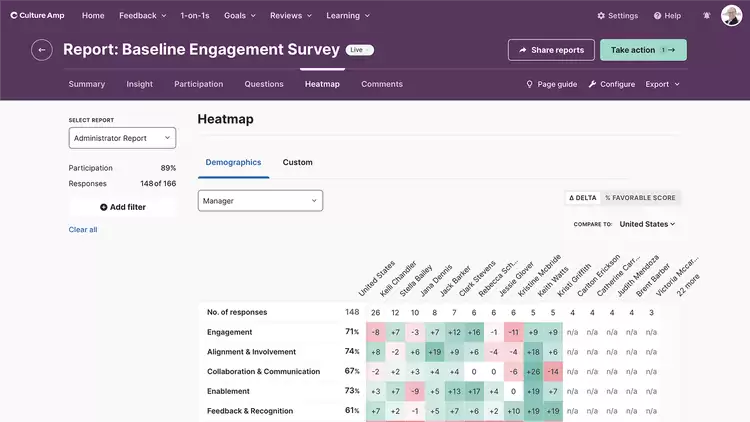Open the Manager demographic dropdown
Image resolution: width=750 pixels, height=422 pixels.
coord(260,201)
